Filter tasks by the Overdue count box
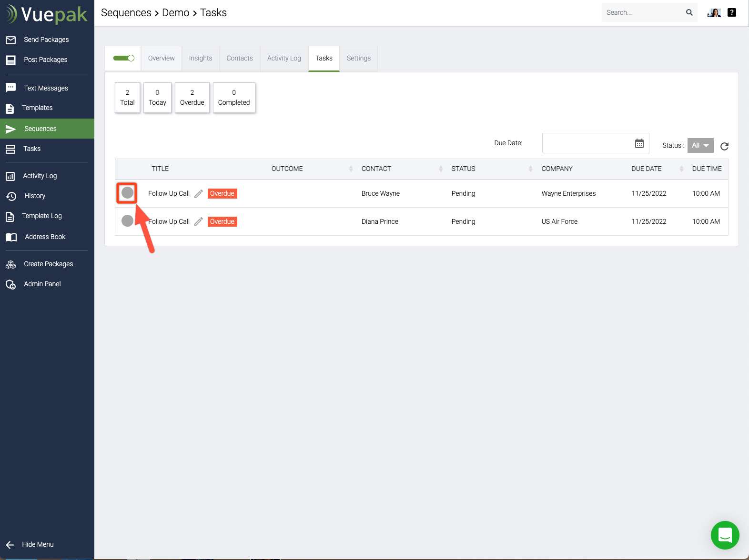 tap(192, 98)
